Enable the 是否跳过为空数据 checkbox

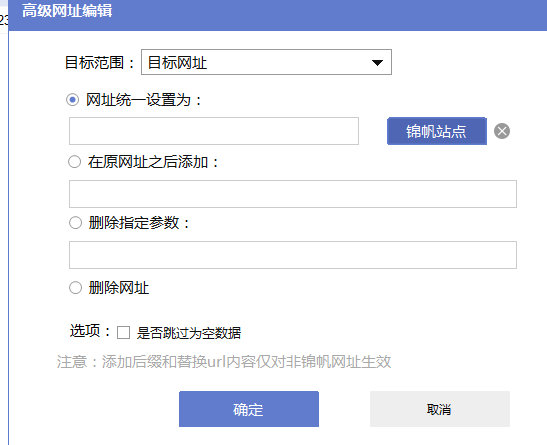point(123,332)
